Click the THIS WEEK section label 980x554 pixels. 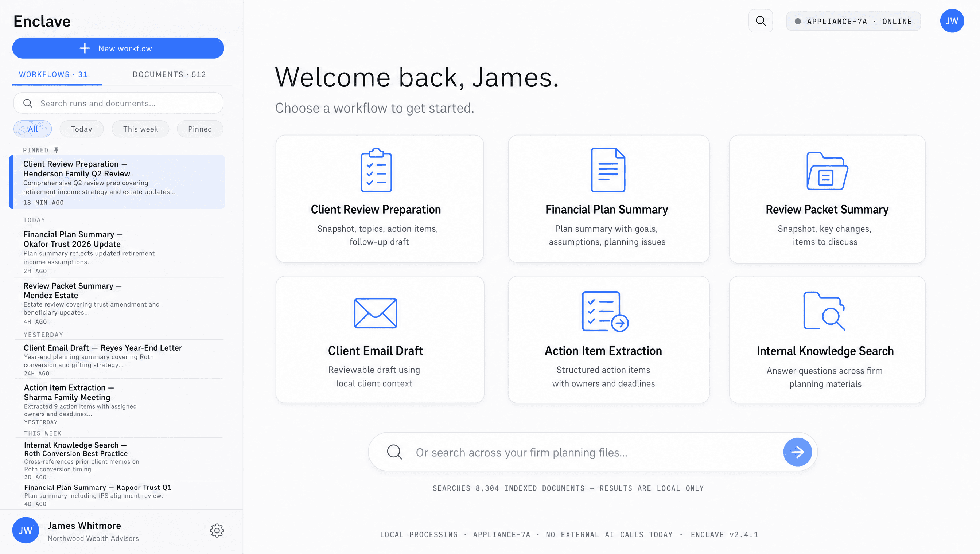[x=43, y=433]
